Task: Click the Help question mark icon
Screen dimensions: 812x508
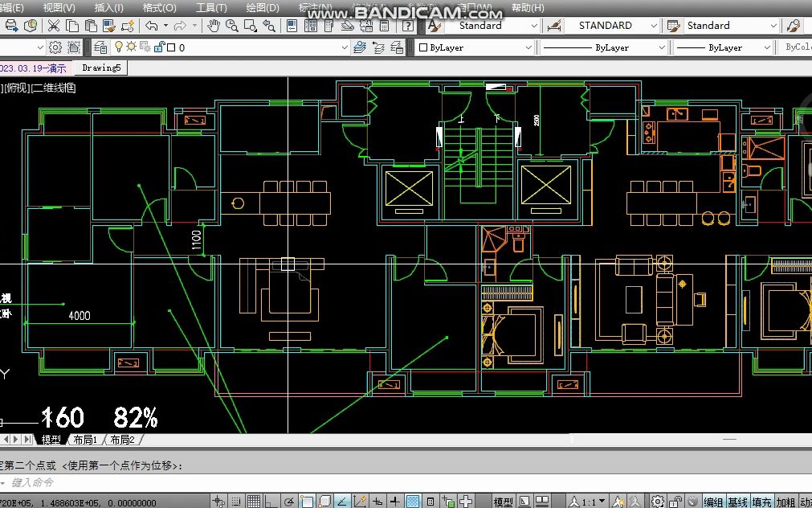Action: (408, 26)
